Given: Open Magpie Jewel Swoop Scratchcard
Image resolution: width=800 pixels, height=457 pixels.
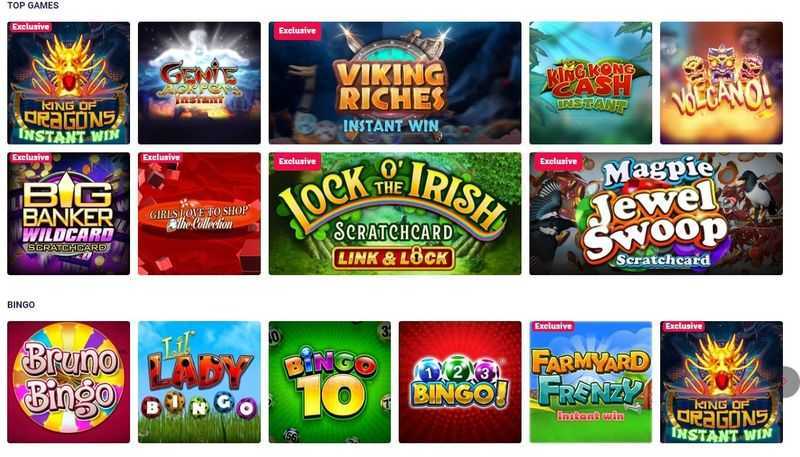Looking at the screenshot, I should (656, 213).
